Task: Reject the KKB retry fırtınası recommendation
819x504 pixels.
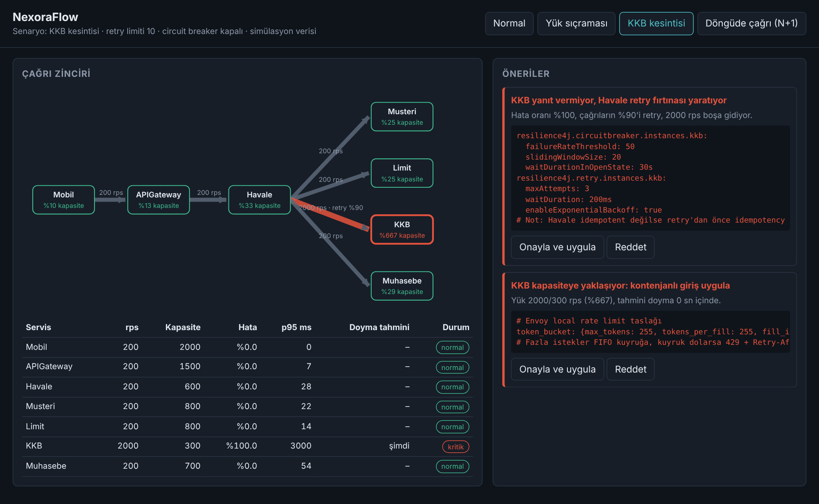Action: 630,247
